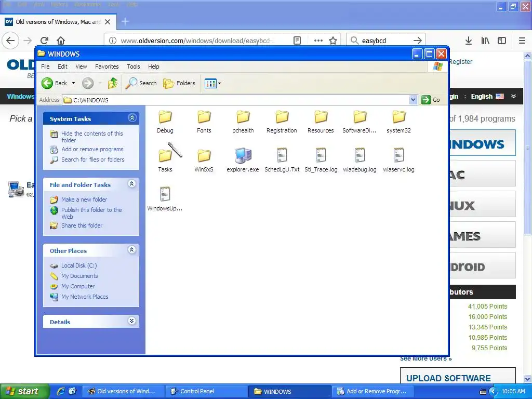Select the WinSxS folder
The width and height of the screenshot is (532, 399).
(204, 161)
